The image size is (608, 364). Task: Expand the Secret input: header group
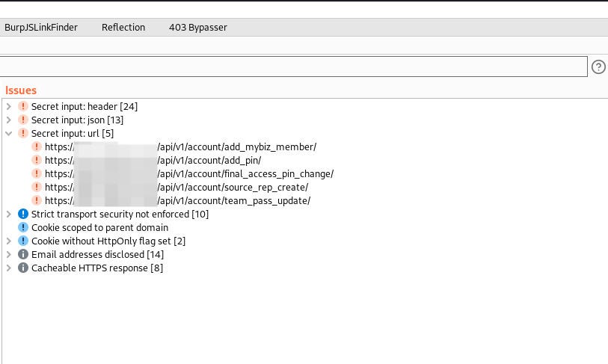pos(9,106)
